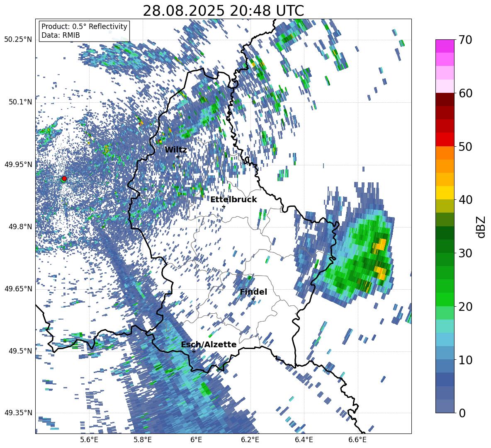Pick the dark red colorbar segment below 60

tap(445, 99)
